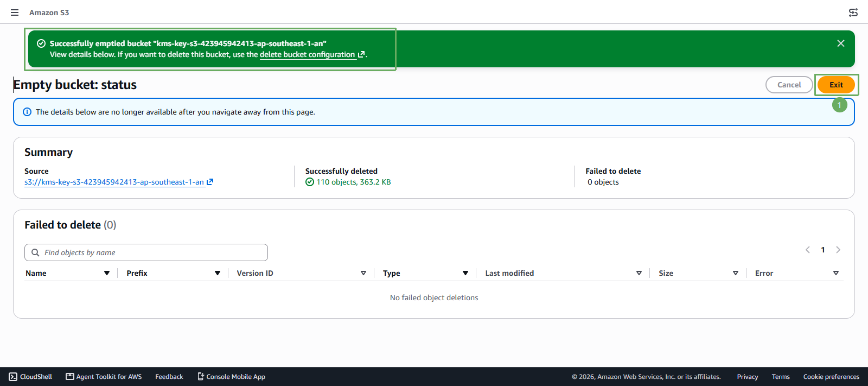Image resolution: width=868 pixels, height=386 pixels.
Task: Open Agent Toolkit for AWS
Action: coord(104,377)
